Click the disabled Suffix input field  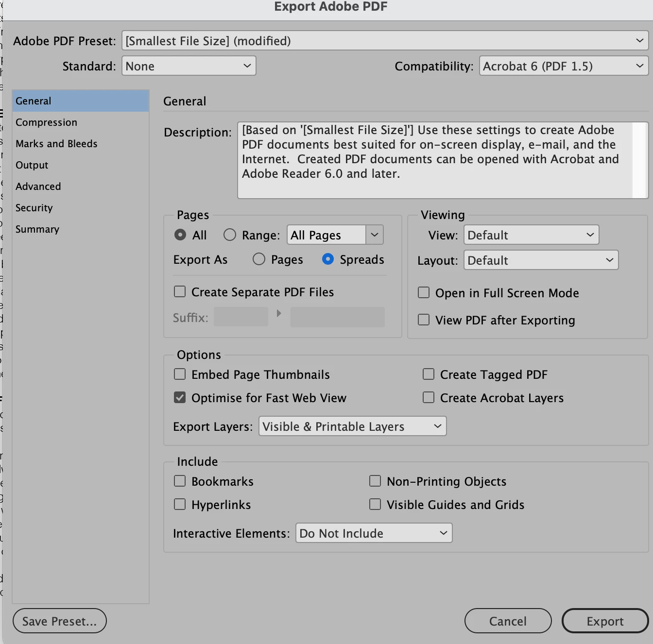click(241, 317)
